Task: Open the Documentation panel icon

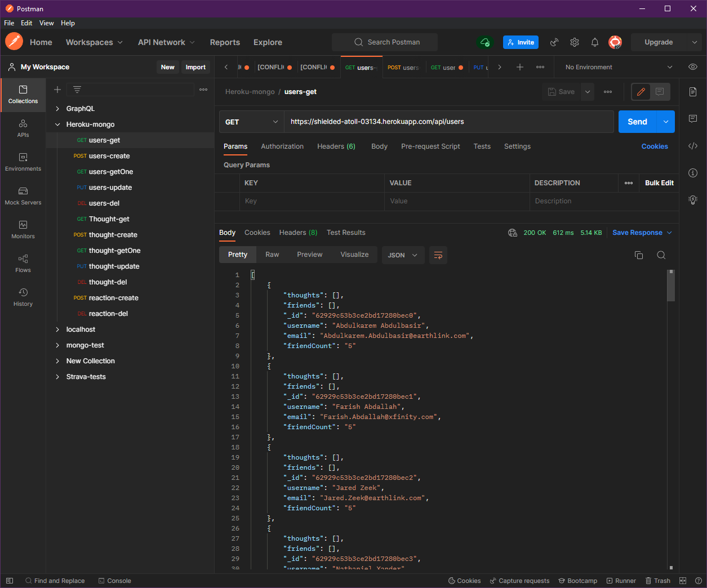Action: pyautogui.click(x=692, y=91)
